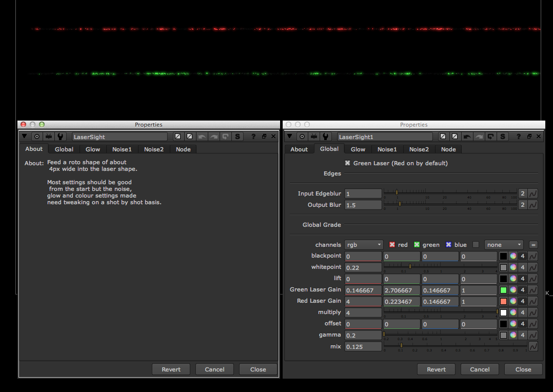Collapse LaserSight1 properties with the disclosure triangle
Image resolution: width=553 pixels, height=392 pixels.
(289, 136)
